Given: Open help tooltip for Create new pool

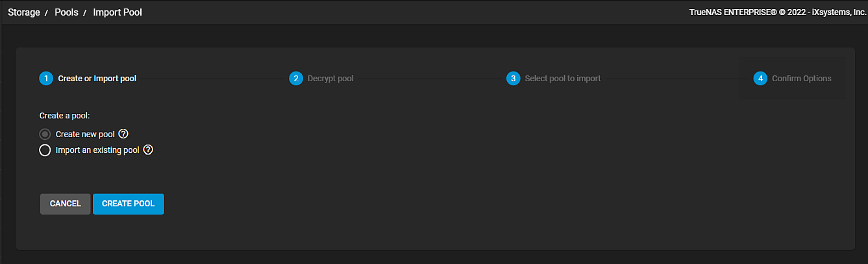Looking at the screenshot, I should [x=123, y=134].
